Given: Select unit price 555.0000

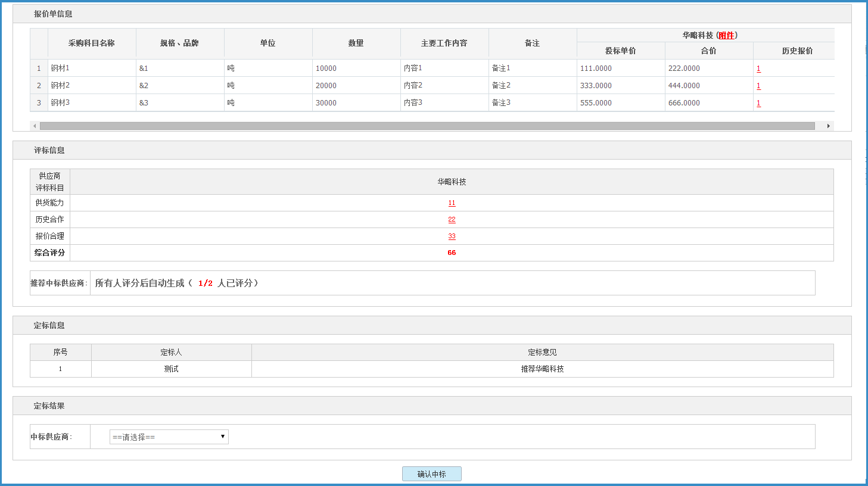Looking at the screenshot, I should point(621,102).
